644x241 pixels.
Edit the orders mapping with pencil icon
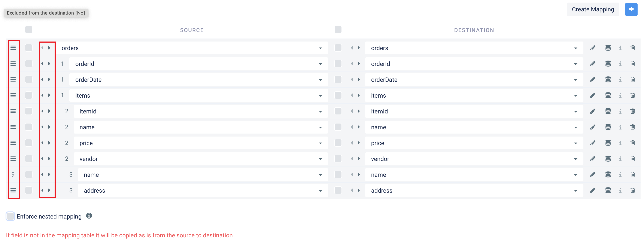click(x=592, y=48)
